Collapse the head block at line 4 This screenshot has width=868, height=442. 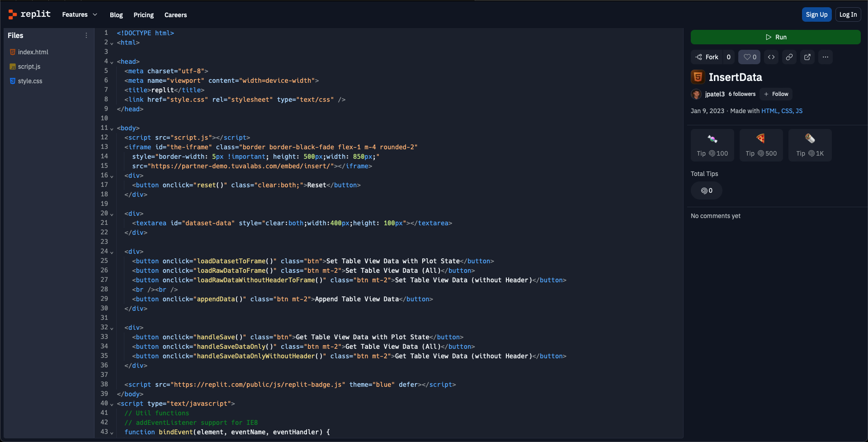click(x=112, y=62)
